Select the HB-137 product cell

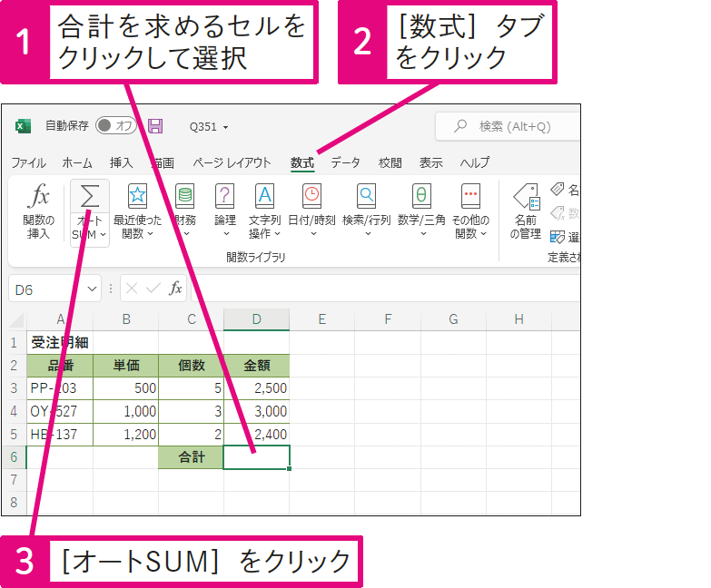[60, 435]
